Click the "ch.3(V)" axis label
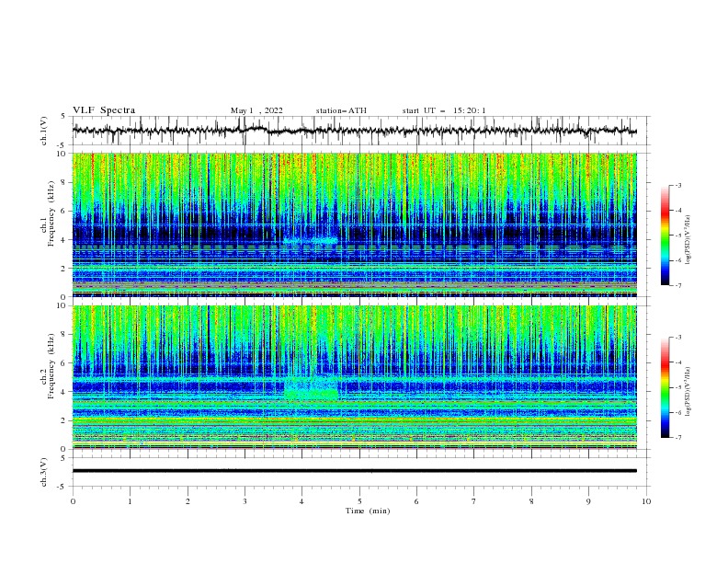The width and height of the screenshot is (728, 563). pyautogui.click(x=44, y=473)
